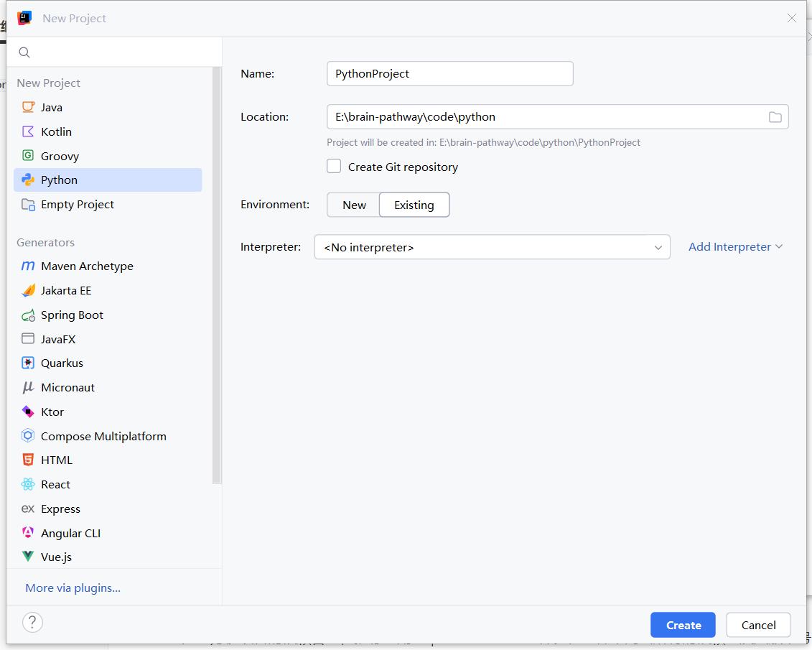This screenshot has width=812, height=650.
Task: Click the search magnifier icon
Action: point(24,52)
